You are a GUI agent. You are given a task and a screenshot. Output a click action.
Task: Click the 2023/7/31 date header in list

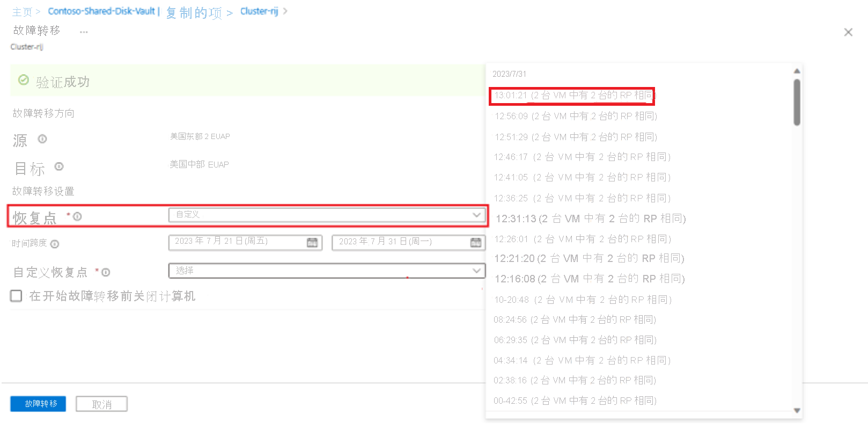click(x=509, y=74)
